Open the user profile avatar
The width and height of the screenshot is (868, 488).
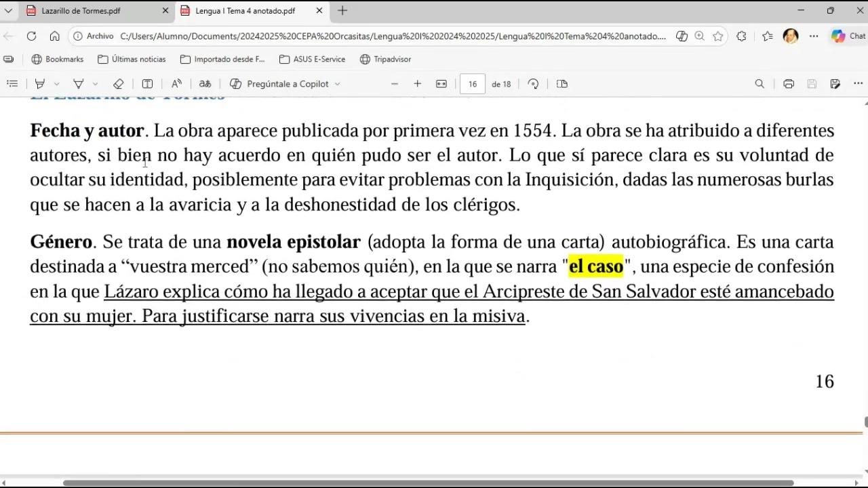tap(790, 37)
